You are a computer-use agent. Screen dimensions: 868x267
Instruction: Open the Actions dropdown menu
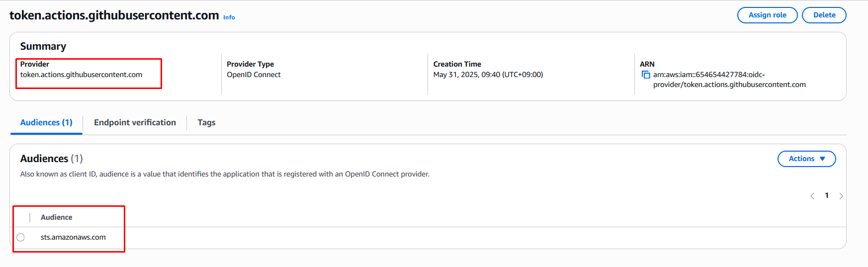[x=806, y=159]
